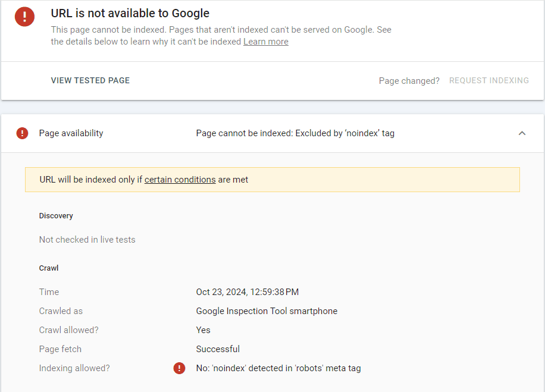Click the 'Successful' page fetch value
Viewport: 545px width, 392px height.
[218, 349]
